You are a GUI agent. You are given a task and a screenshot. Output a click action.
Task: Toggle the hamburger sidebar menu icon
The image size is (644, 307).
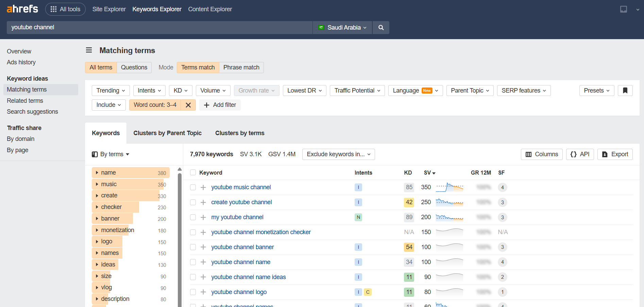click(89, 50)
